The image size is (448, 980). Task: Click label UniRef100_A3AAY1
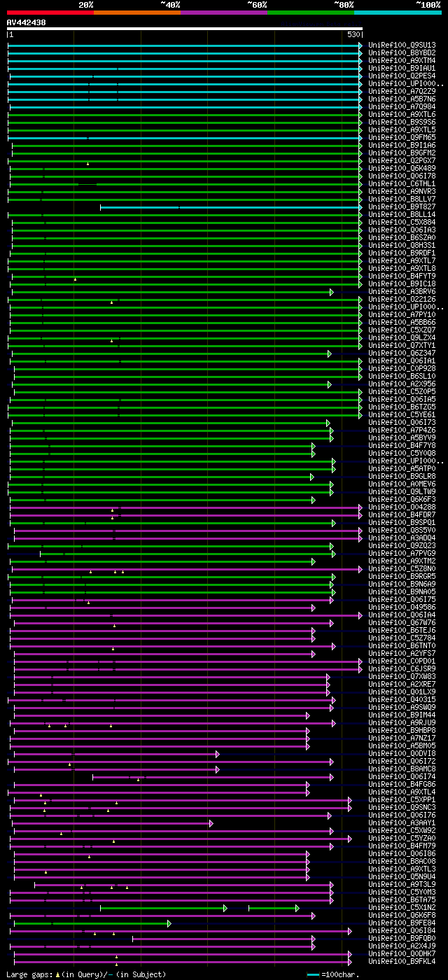[x=402, y=822]
